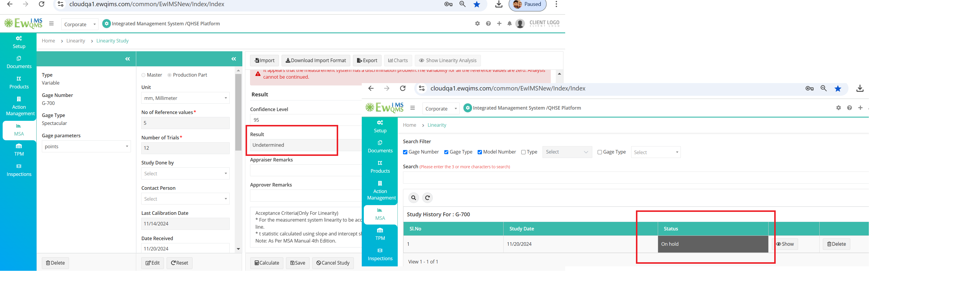The height and width of the screenshot is (282, 980).
Task: Open settings gear in the right window header
Action: 838,108
